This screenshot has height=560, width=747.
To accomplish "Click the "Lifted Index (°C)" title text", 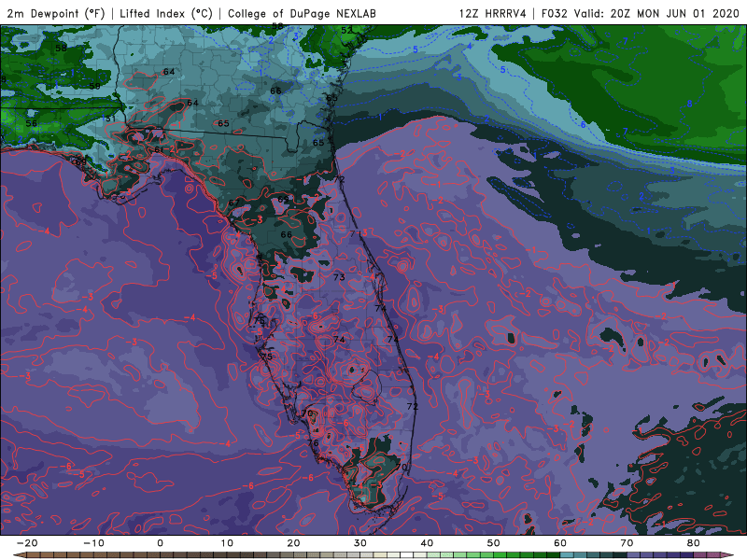I will point(166,13).
